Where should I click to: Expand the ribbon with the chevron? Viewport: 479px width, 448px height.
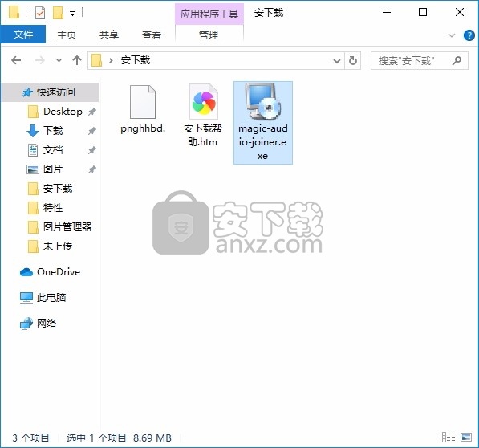tap(452, 35)
